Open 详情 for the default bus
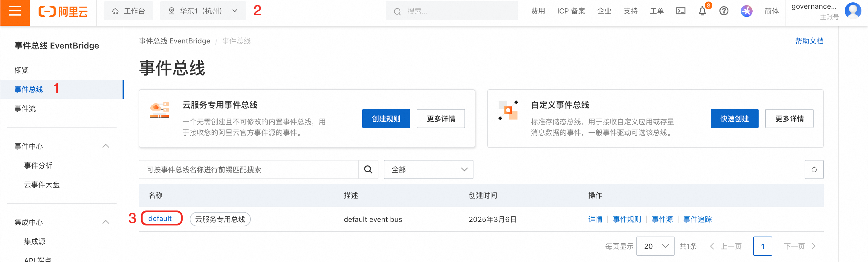868x262 pixels. click(x=595, y=219)
